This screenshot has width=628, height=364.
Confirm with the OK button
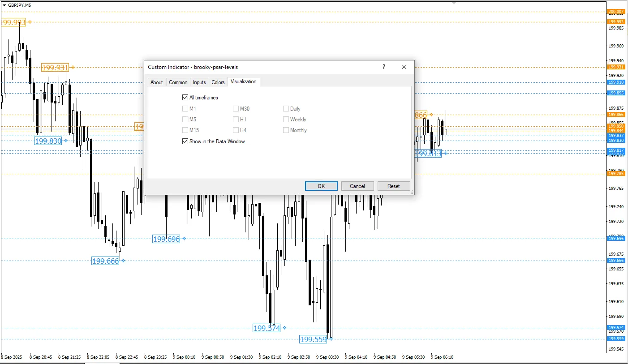click(x=321, y=186)
